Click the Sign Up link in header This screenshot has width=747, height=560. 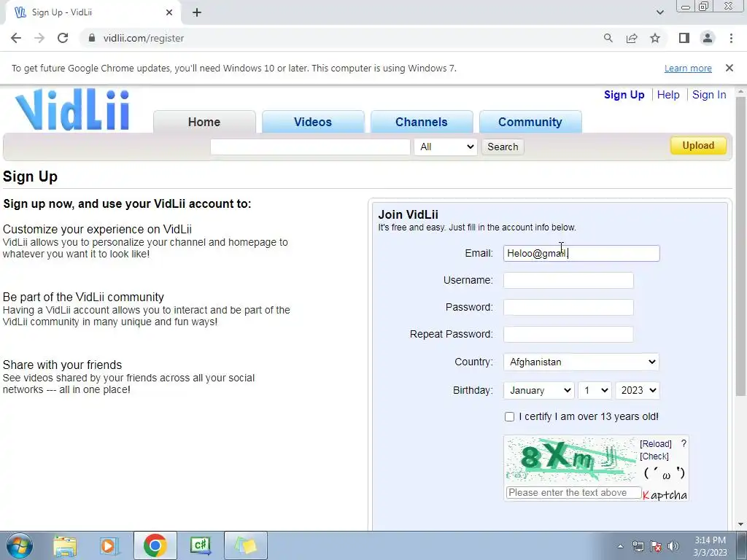[624, 95]
